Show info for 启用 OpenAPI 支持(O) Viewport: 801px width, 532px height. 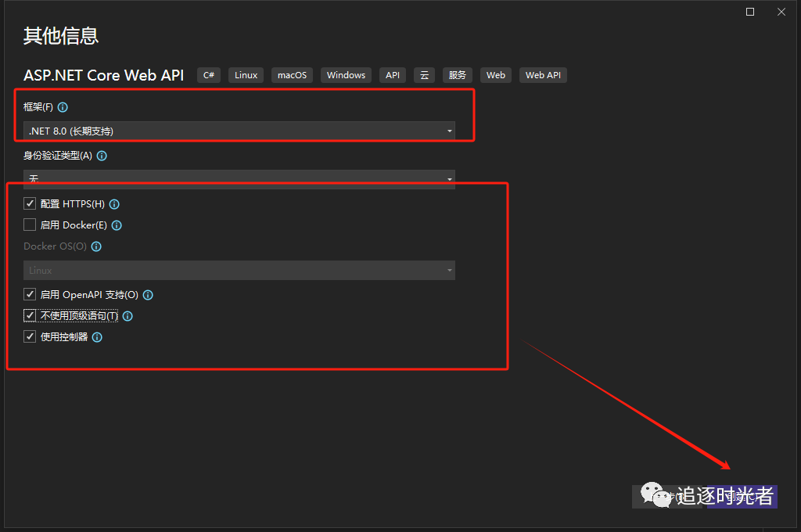tap(148, 295)
